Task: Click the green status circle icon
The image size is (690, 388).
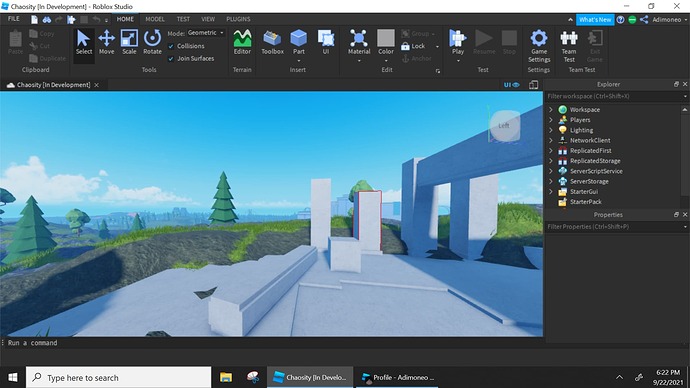Action: coord(632,19)
